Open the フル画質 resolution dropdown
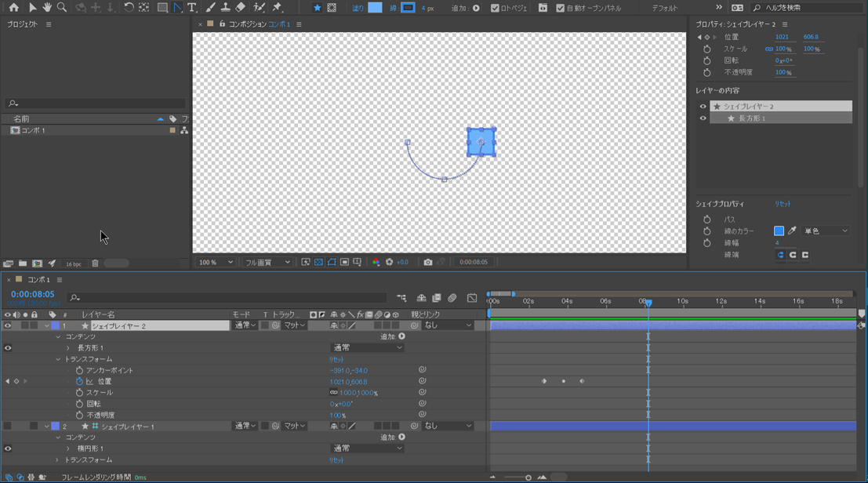This screenshot has width=868, height=483. click(x=267, y=262)
